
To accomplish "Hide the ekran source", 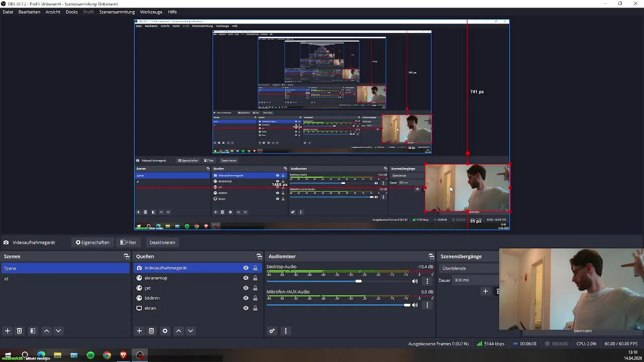I will pos(246,308).
